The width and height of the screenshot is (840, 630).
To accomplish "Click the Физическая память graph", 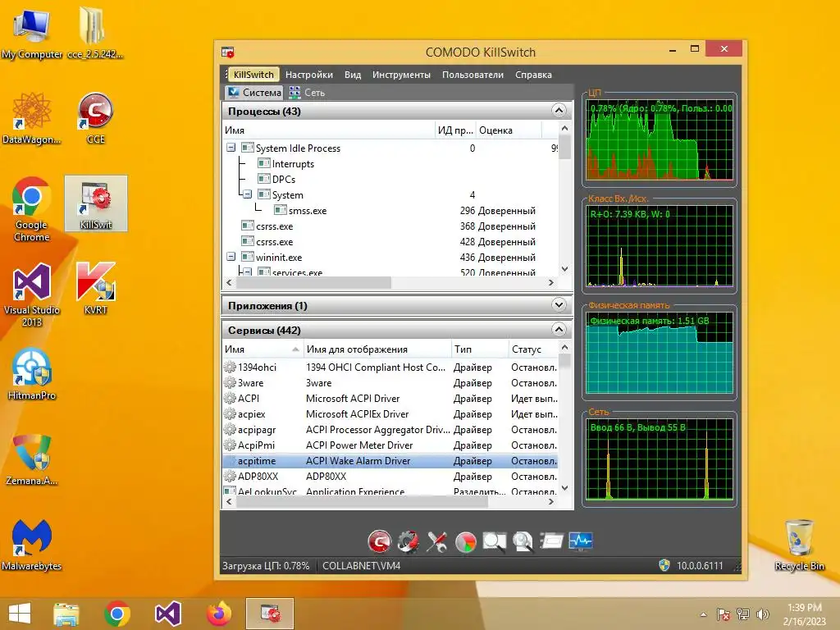I will click(660, 353).
